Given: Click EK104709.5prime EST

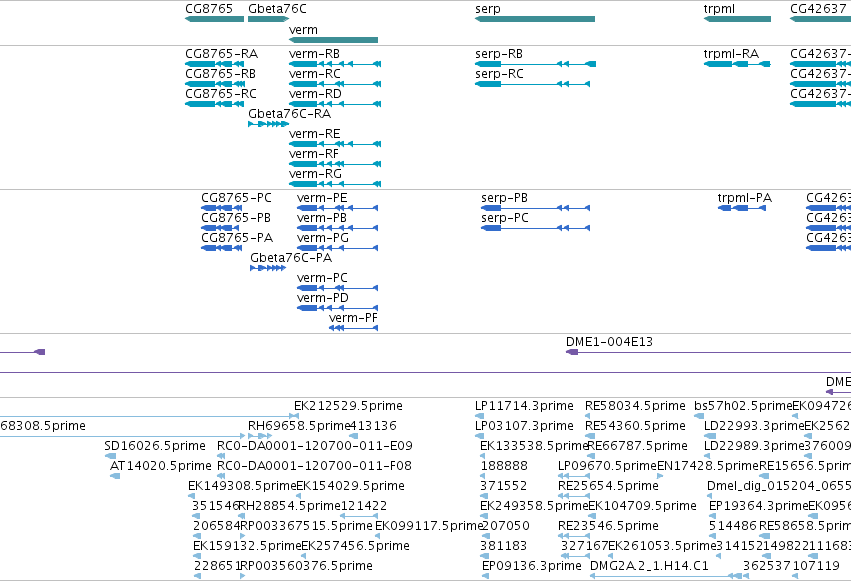Looking at the screenshot, I should coord(592,516).
